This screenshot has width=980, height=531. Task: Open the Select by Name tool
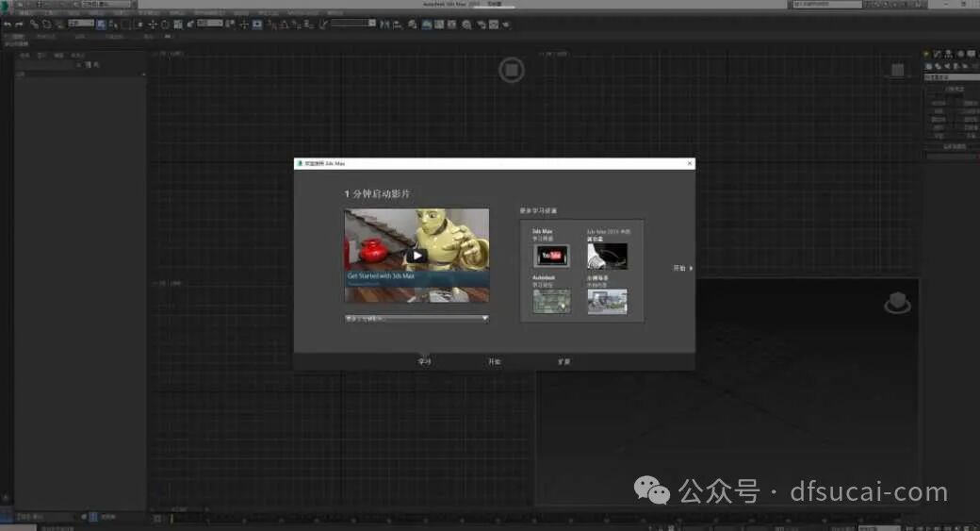(x=113, y=25)
